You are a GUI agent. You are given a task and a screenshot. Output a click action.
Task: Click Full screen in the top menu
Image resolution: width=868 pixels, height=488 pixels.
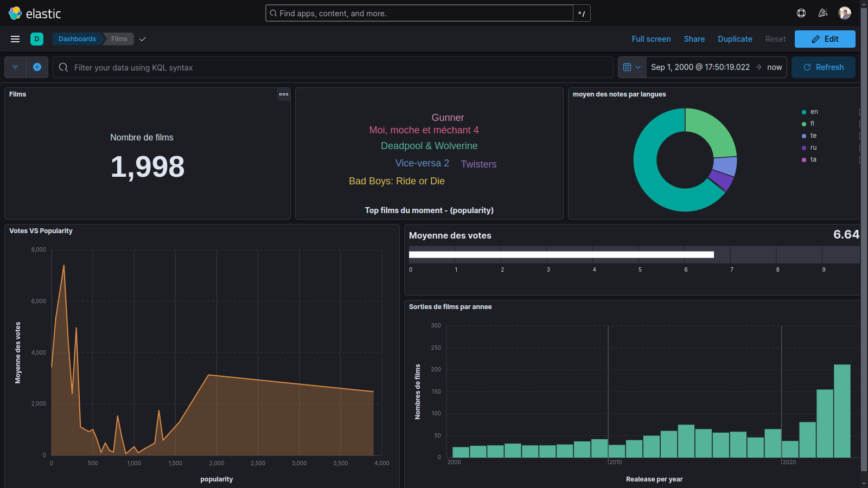pyautogui.click(x=651, y=39)
